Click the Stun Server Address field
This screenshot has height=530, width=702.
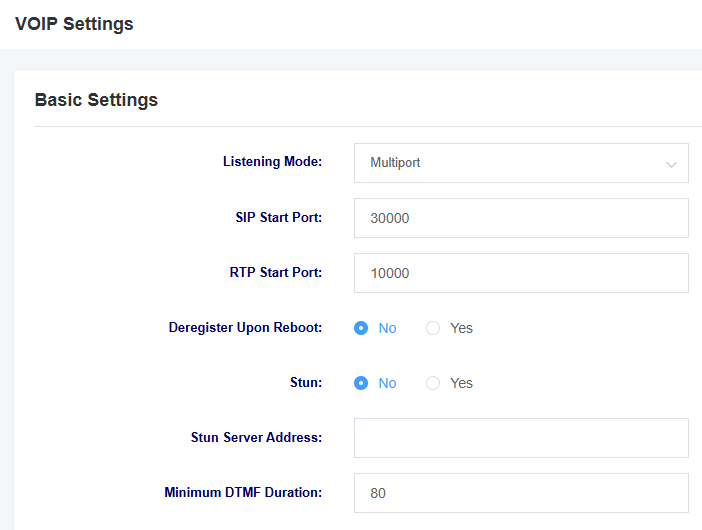[521, 438]
